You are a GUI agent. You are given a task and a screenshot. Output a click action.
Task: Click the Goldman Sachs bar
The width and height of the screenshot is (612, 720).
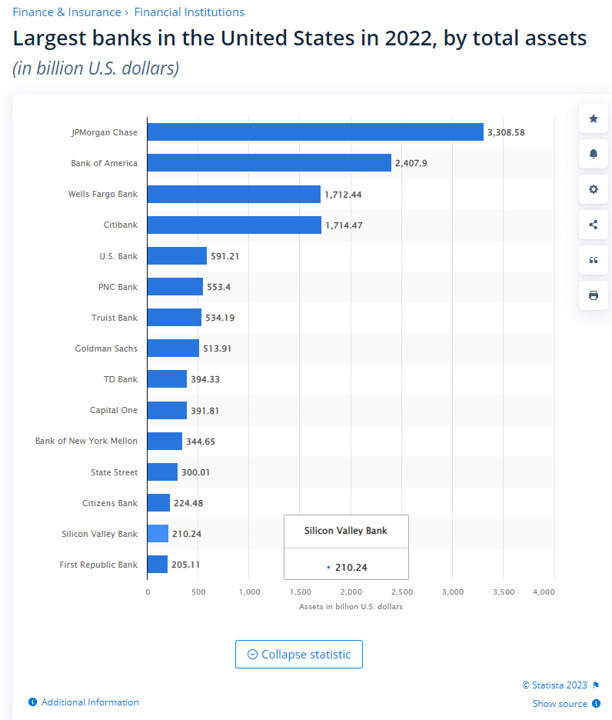click(174, 348)
